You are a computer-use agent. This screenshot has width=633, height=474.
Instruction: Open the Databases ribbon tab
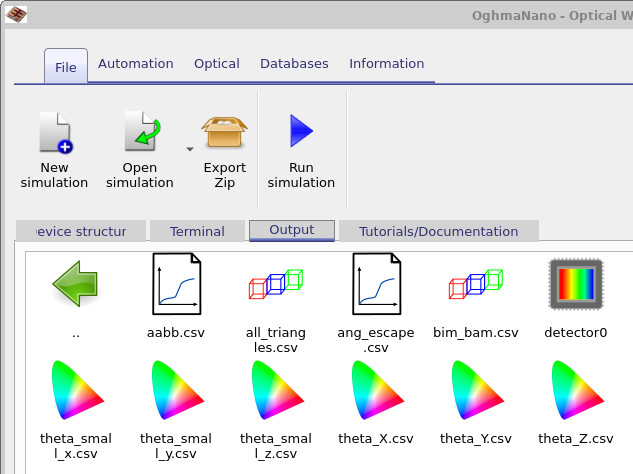pos(294,63)
